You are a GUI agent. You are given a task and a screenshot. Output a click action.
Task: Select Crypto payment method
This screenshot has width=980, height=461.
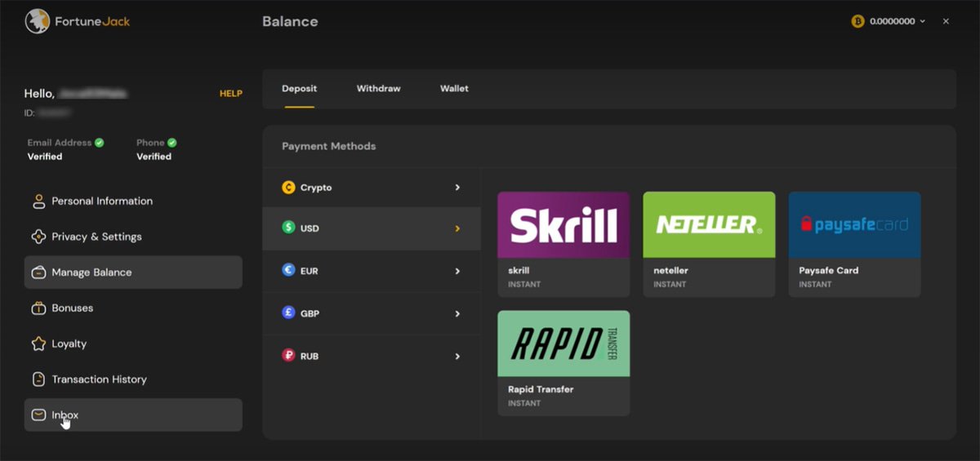pos(372,188)
